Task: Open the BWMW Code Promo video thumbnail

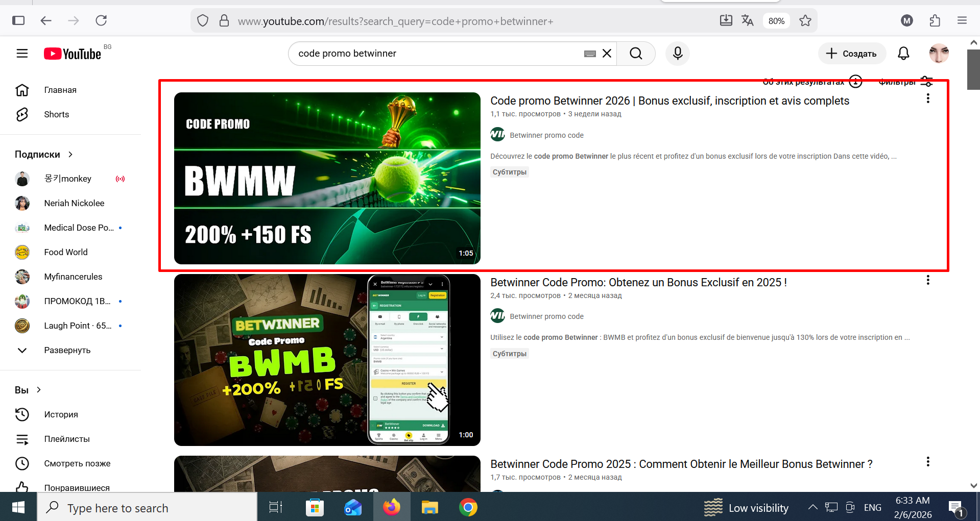Action: pyautogui.click(x=327, y=178)
